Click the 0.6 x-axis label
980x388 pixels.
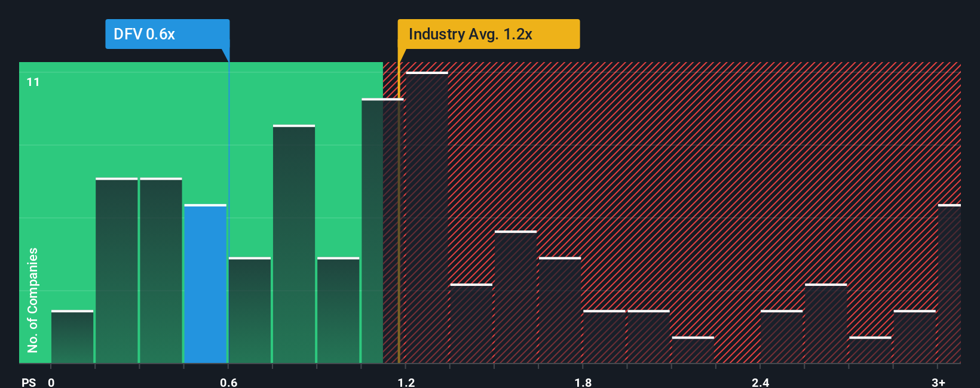point(228,382)
